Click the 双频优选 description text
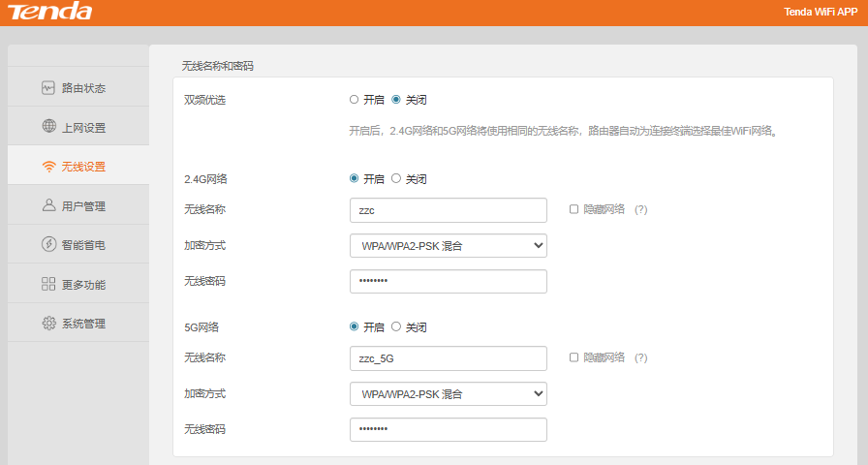868x465 pixels. [563, 131]
